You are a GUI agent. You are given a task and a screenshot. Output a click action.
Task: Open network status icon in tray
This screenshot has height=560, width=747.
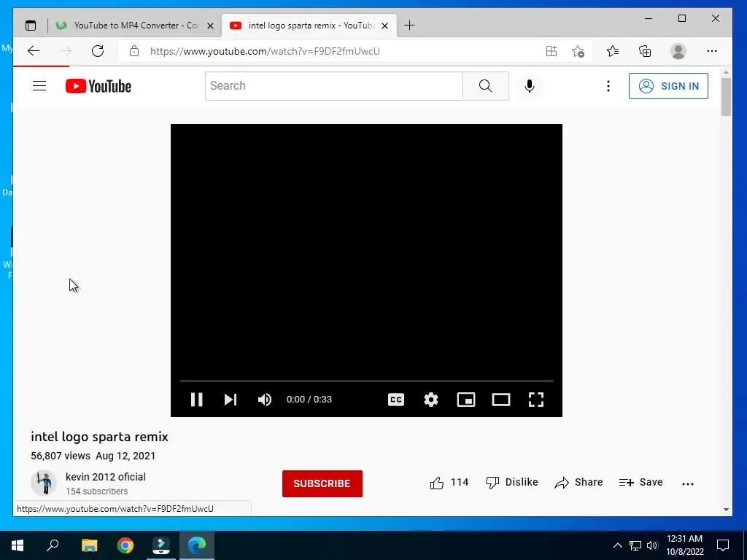pyautogui.click(x=635, y=545)
